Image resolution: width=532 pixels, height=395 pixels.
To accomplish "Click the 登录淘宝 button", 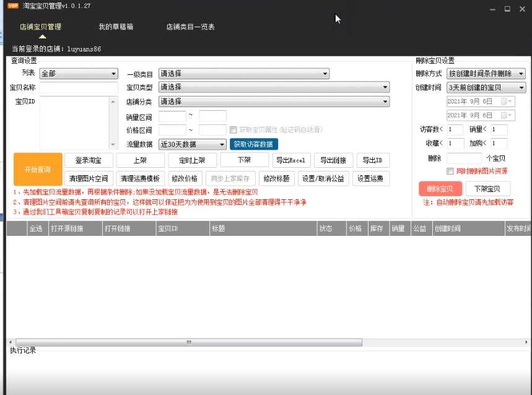I will [89, 160].
